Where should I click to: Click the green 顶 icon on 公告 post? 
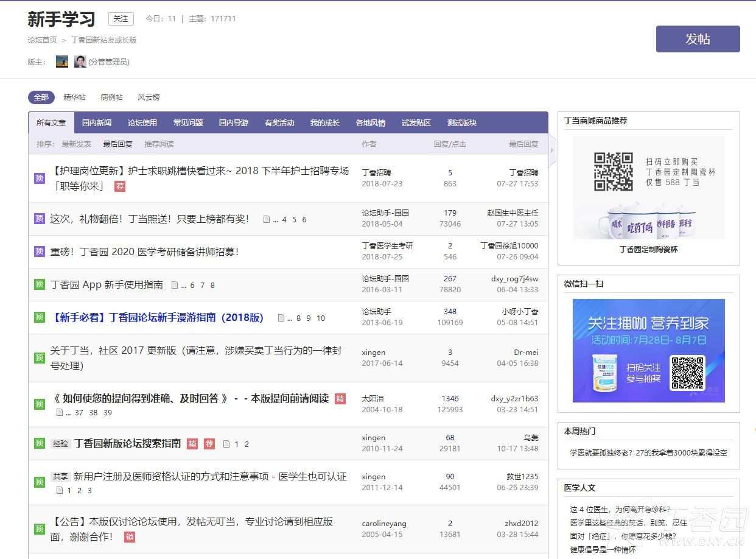40,529
